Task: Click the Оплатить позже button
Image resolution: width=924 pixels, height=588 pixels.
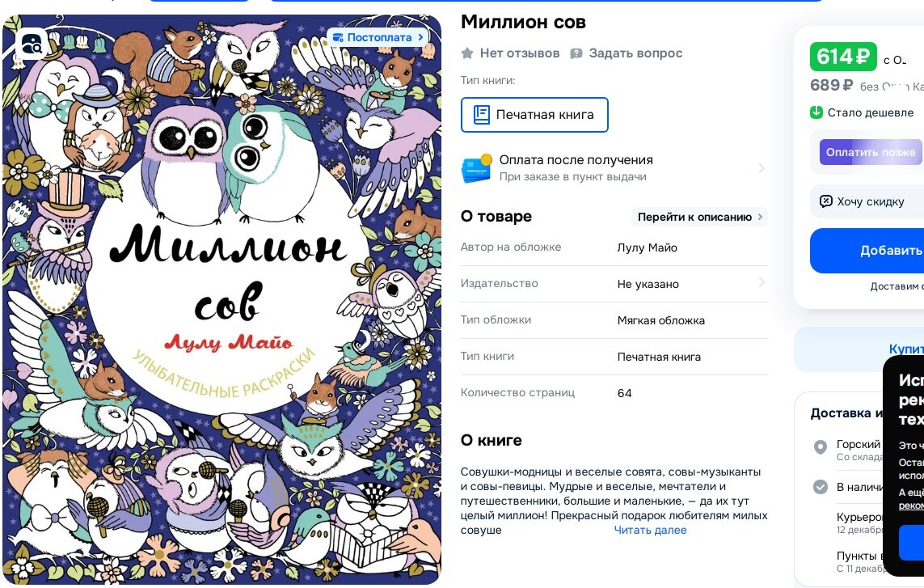Action: click(871, 152)
